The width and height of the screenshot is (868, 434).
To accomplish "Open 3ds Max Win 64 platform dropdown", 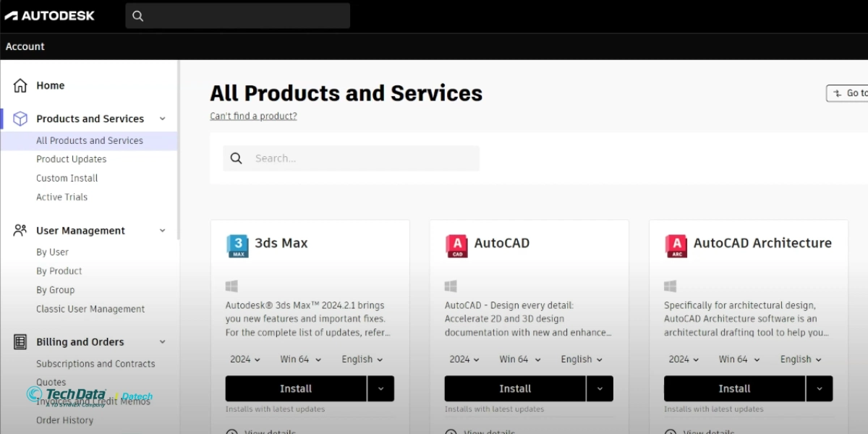I will tap(300, 359).
